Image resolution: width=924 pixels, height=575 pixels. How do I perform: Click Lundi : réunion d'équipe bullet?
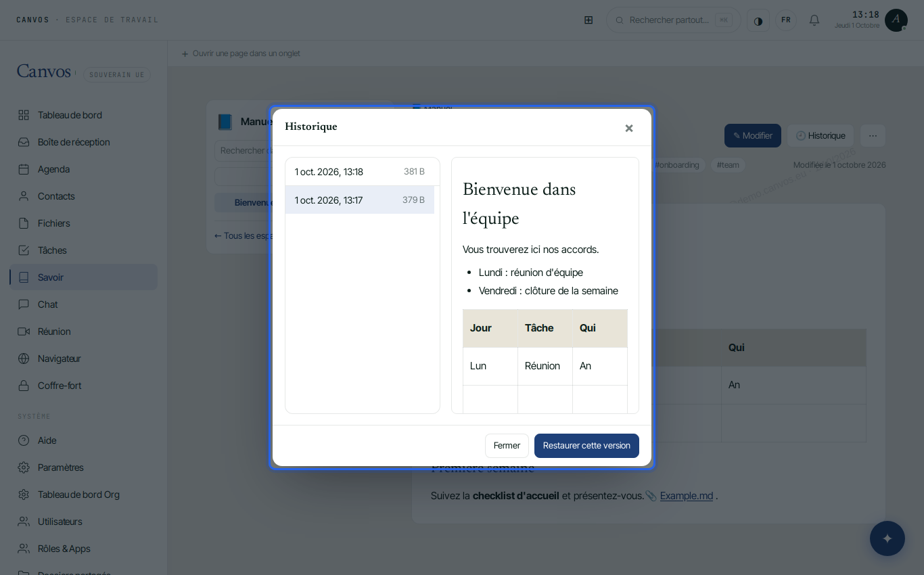tap(531, 273)
